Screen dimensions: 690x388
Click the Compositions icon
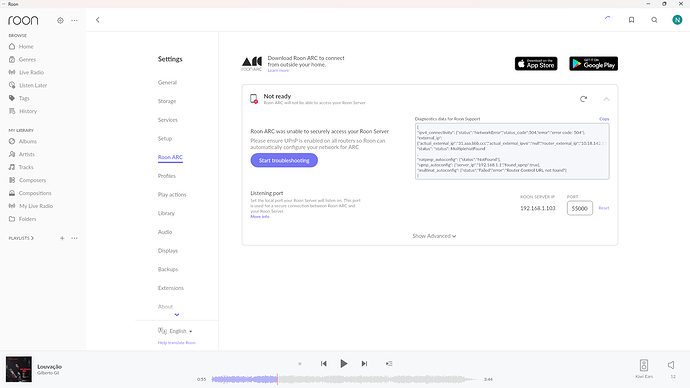(x=12, y=193)
